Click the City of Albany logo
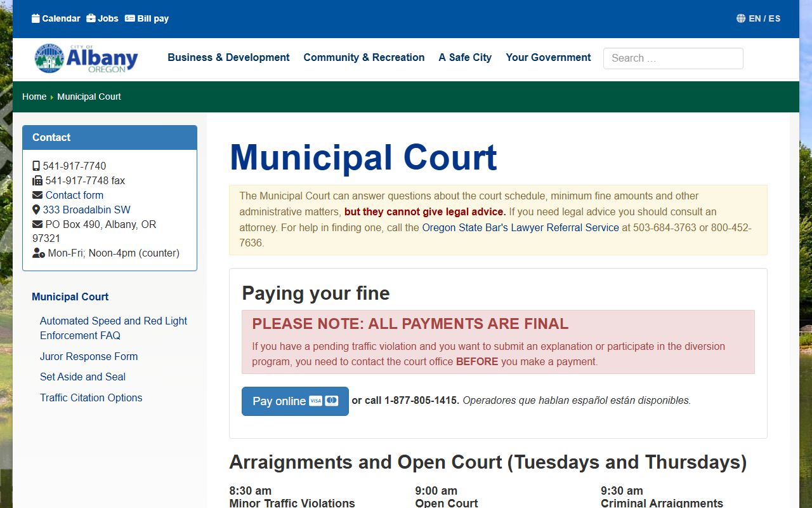812x508 pixels. pos(86,58)
